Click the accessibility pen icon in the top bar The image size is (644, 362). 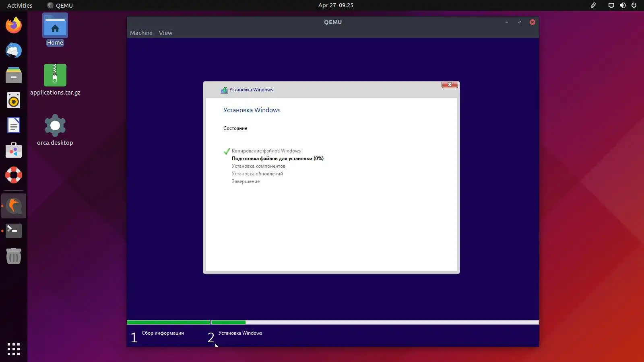click(x=593, y=5)
